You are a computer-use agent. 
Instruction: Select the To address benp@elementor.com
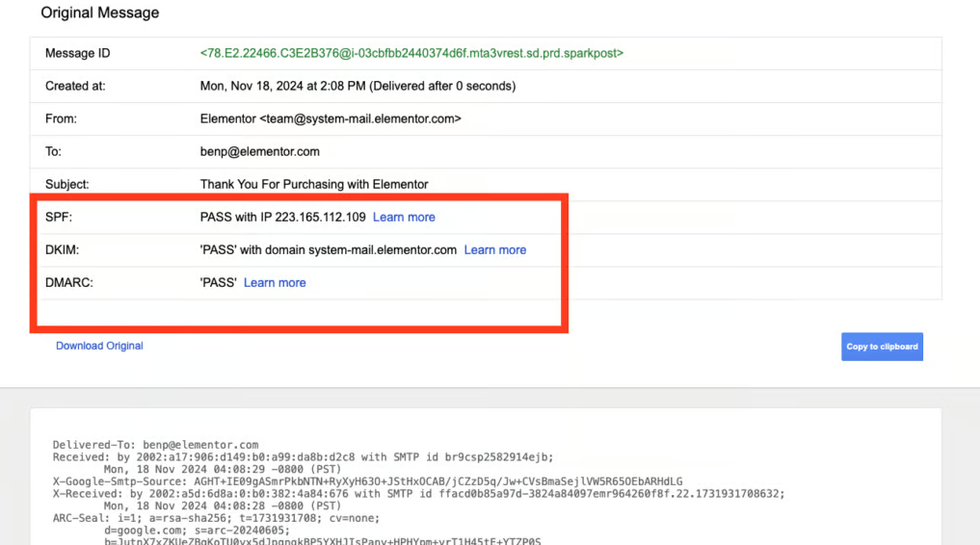pyautogui.click(x=259, y=152)
